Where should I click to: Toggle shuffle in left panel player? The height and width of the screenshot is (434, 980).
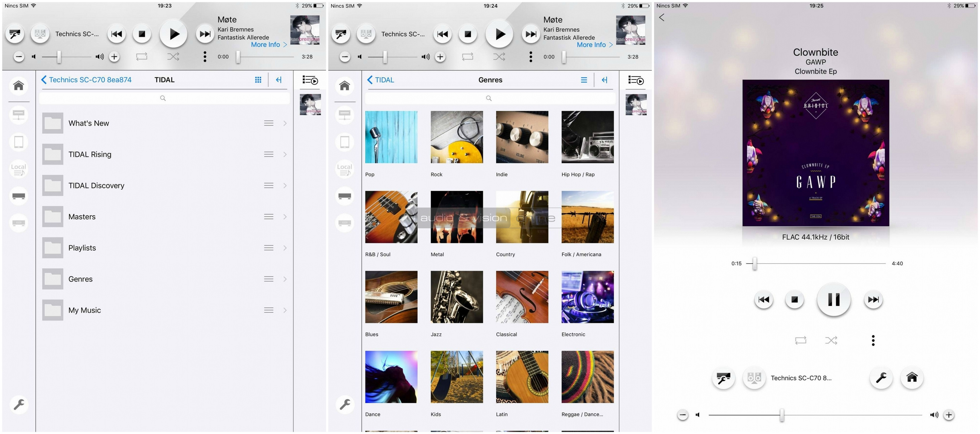[x=173, y=57]
